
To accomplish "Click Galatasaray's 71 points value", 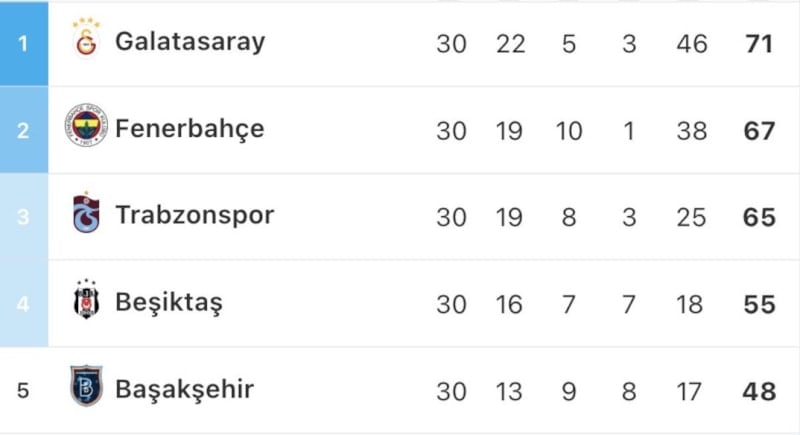I will click(760, 43).
